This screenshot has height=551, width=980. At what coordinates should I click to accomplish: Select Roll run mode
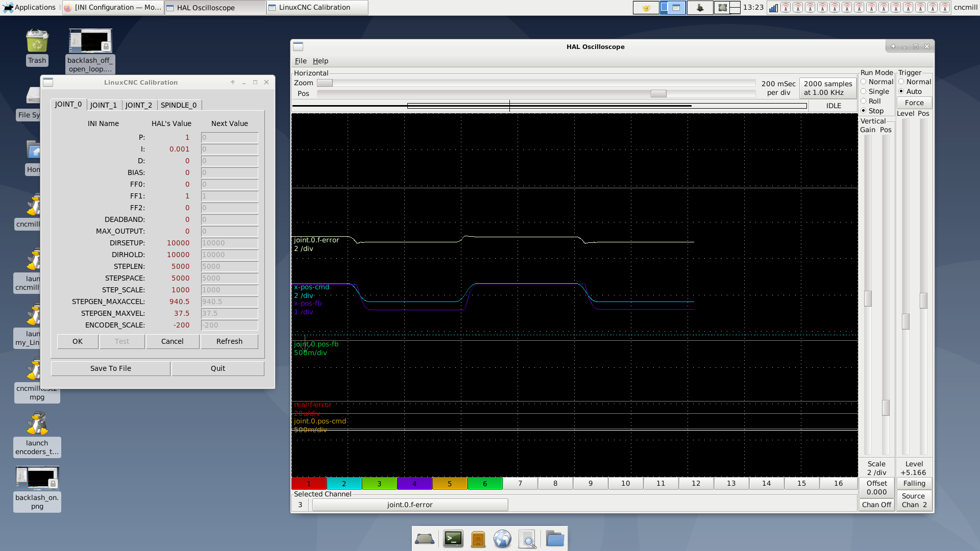tap(871, 101)
